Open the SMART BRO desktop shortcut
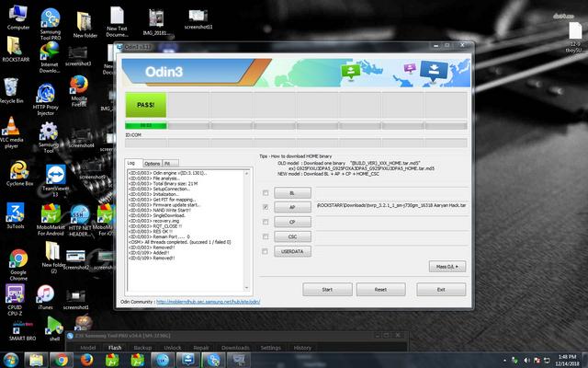This screenshot has width=588, height=368. 22,330
